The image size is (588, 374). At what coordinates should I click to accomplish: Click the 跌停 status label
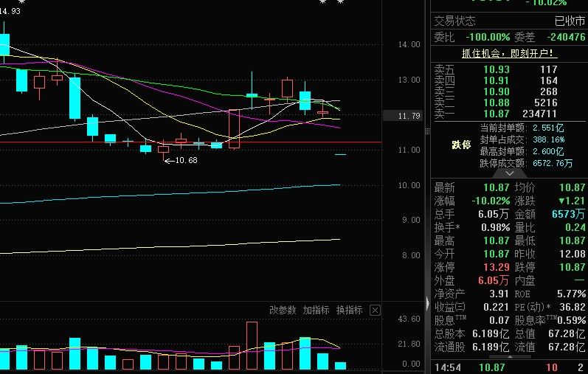click(461, 145)
